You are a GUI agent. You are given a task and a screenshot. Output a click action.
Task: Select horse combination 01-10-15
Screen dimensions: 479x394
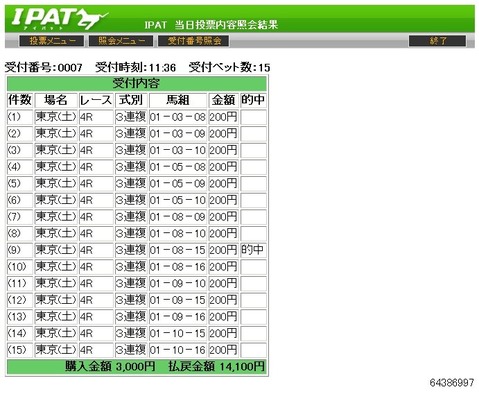tap(178, 334)
